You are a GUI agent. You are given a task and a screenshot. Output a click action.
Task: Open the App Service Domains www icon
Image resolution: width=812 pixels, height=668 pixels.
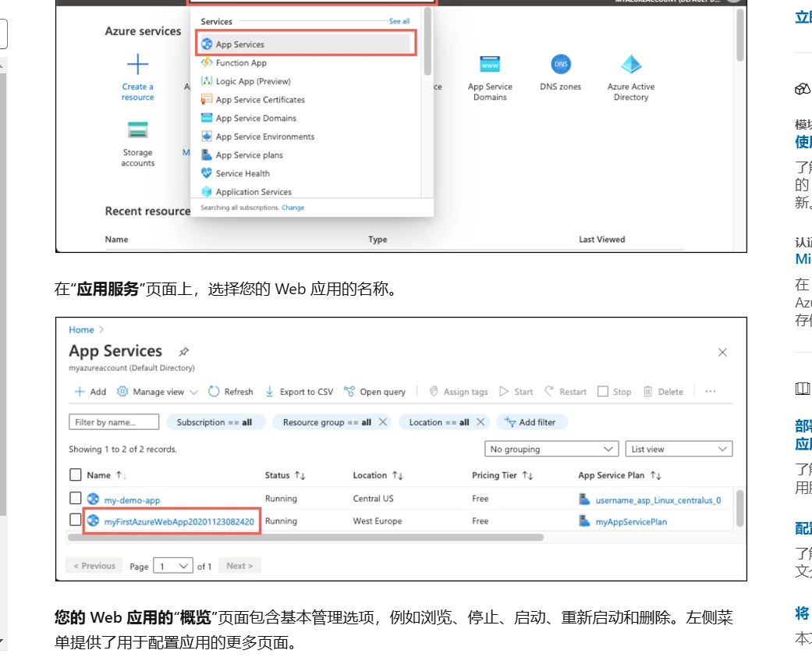pos(490,64)
